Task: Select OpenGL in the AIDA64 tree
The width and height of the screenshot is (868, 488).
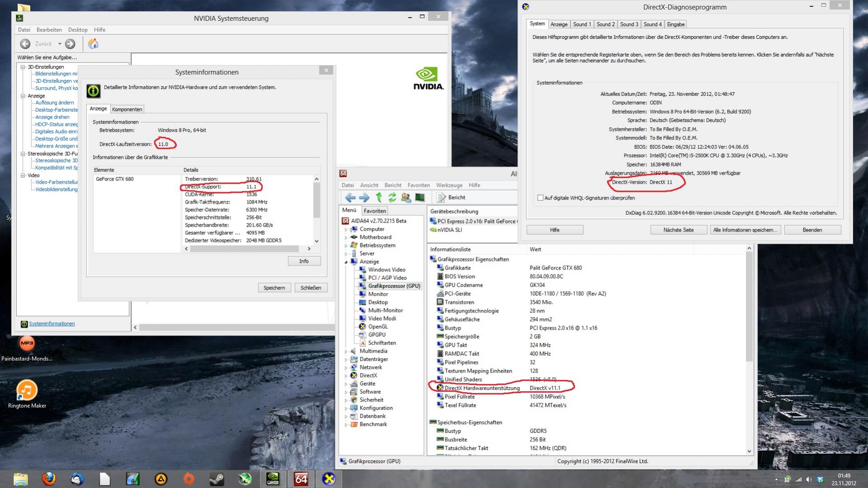Action: pos(378,327)
